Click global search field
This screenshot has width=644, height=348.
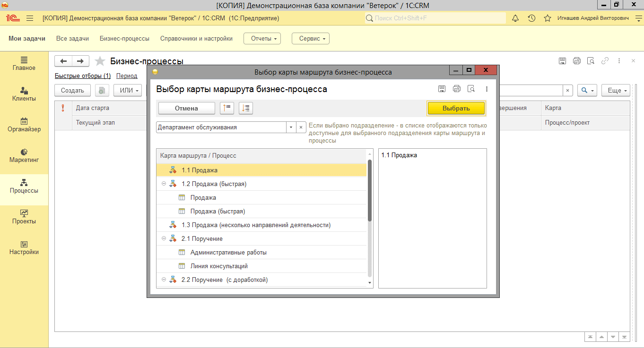435,18
